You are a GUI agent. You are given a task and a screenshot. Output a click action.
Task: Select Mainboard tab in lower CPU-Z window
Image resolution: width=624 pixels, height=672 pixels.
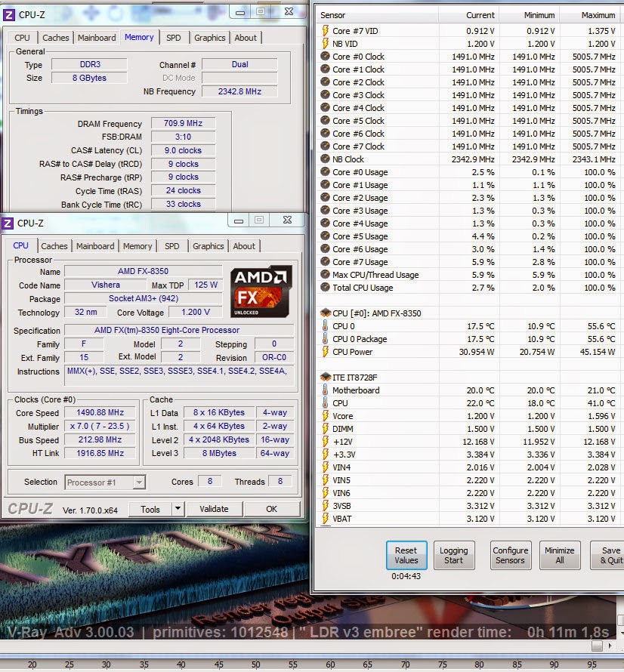tap(95, 246)
